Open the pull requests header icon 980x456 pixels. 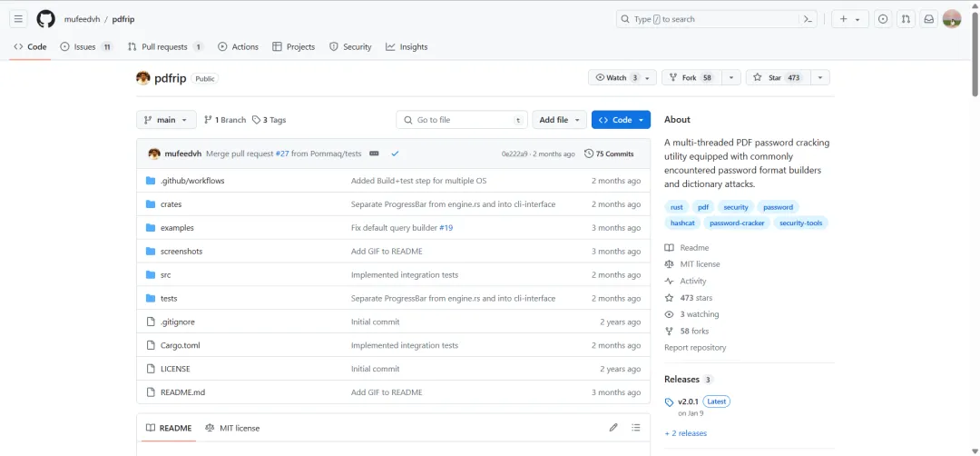(906, 19)
